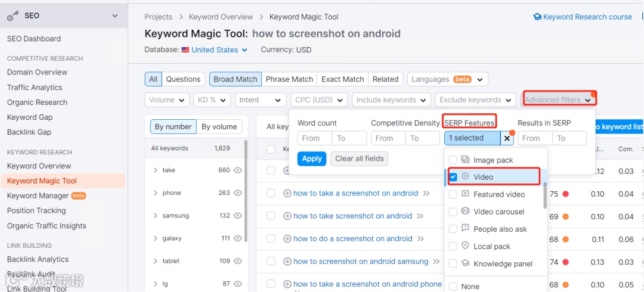644x292 pixels.
Task: Switch grouping to By volume
Action: tap(219, 126)
